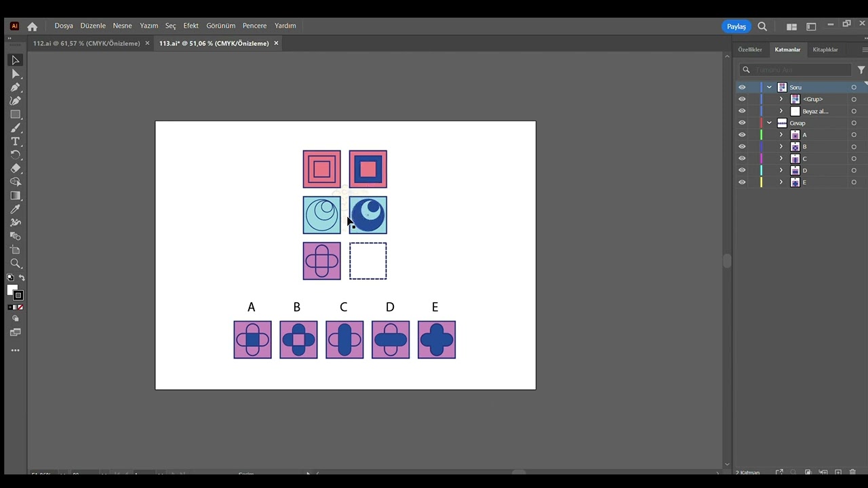The width and height of the screenshot is (868, 488).
Task: Open the search magnifier in top bar
Action: coord(762,26)
